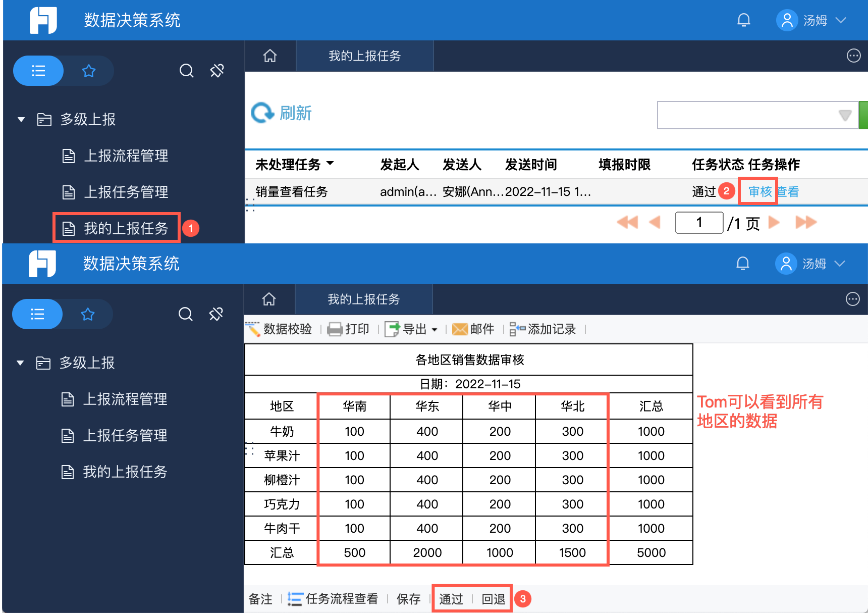Viewport: 868px width, 613px height.
Task: Open 任务流程查看 task flow viewer
Action: tap(333, 599)
